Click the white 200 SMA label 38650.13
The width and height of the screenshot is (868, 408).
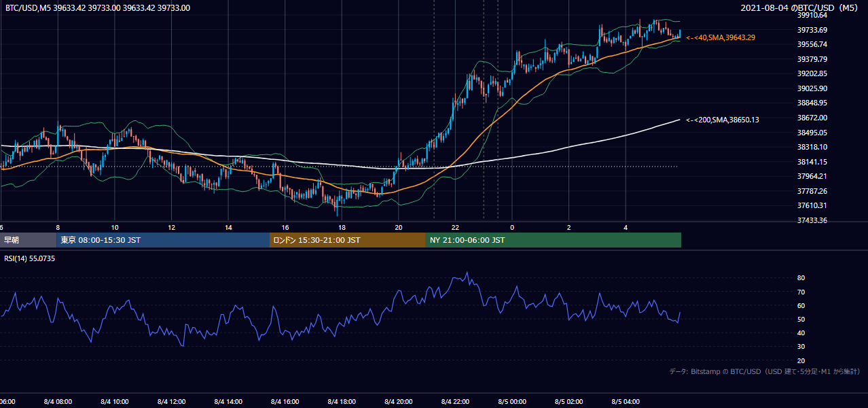point(723,120)
